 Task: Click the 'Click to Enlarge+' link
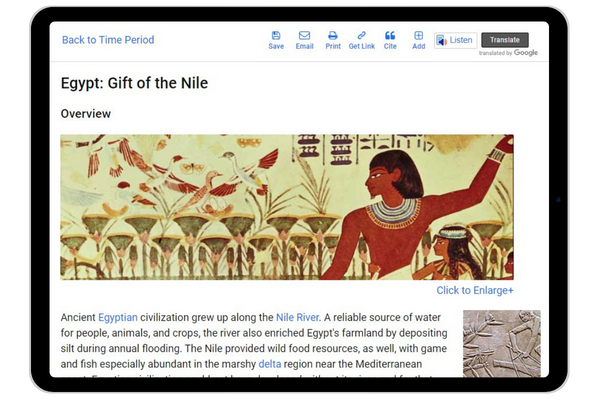[x=475, y=291]
